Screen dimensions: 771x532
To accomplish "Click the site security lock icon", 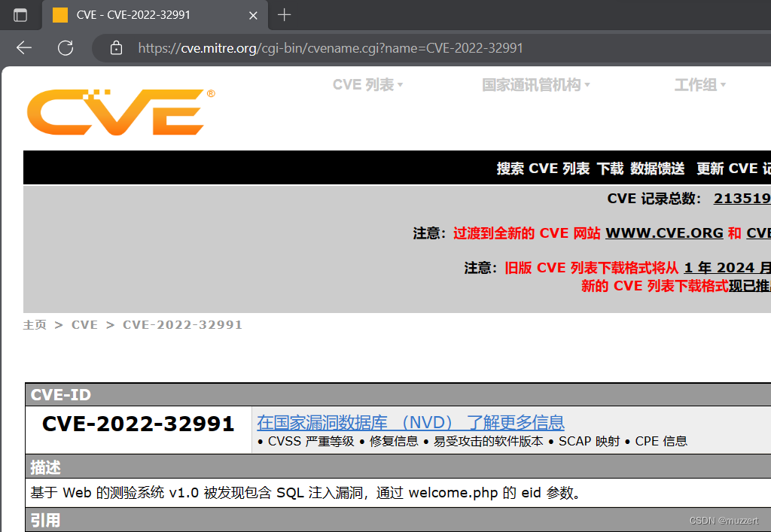I will (115, 47).
